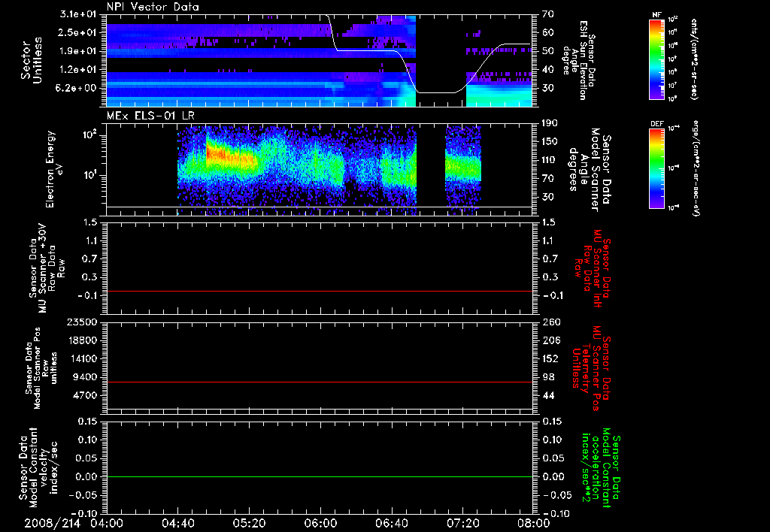The width and height of the screenshot is (770, 532).
Task: Click the 'cnts/(cm**2-sr-sec)' units label
Action: pyautogui.click(x=694, y=59)
